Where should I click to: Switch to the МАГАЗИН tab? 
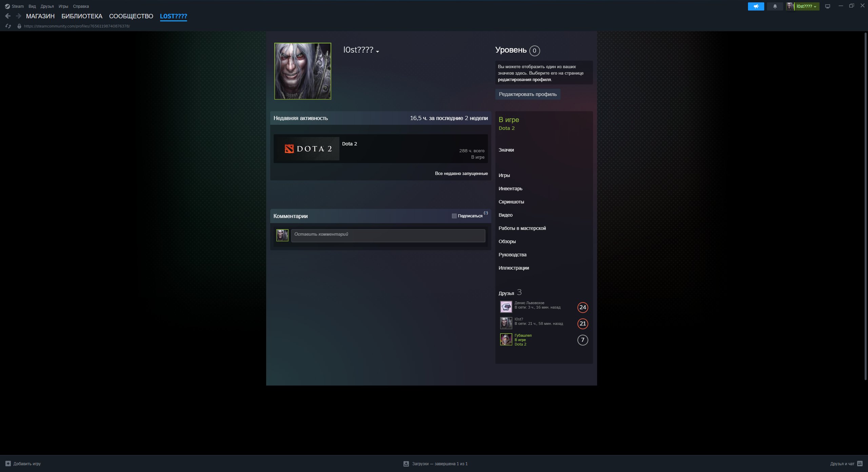tap(40, 16)
